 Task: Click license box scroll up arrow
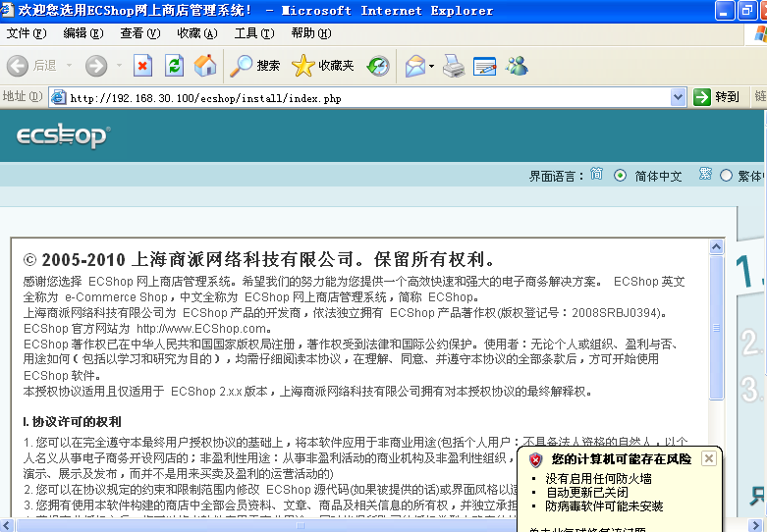(716, 247)
